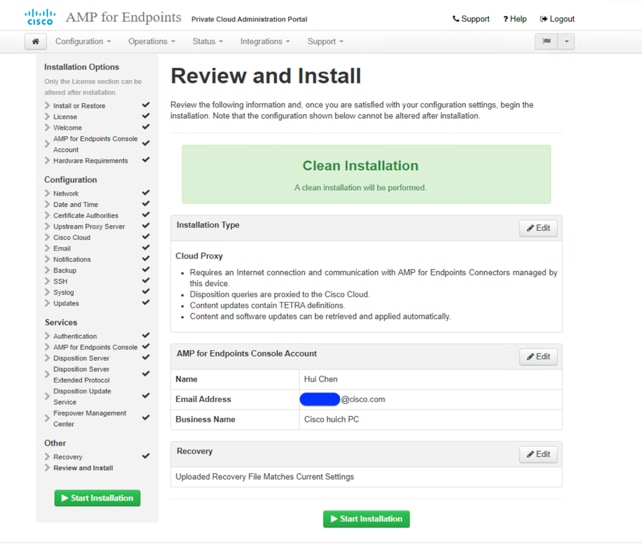Click the @cisco.com email value
The height and width of the screenshot is (544, 642).
(x=363, y=399)
